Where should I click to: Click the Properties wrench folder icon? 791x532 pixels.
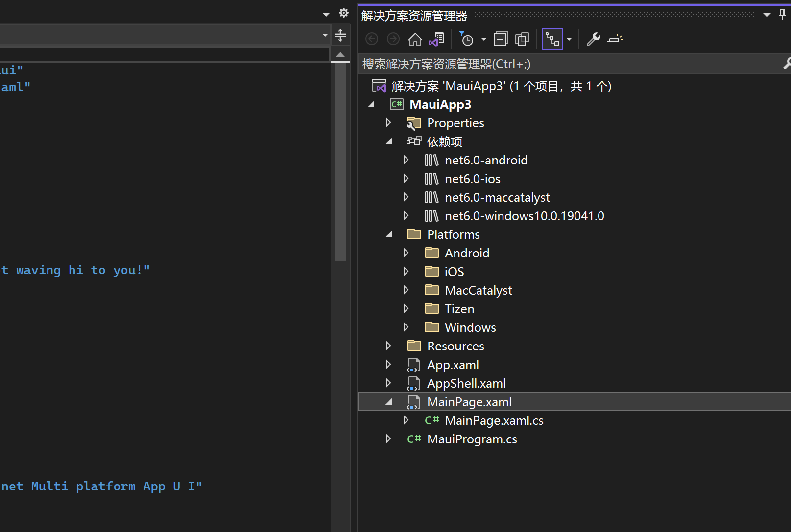tap(414, 123)
